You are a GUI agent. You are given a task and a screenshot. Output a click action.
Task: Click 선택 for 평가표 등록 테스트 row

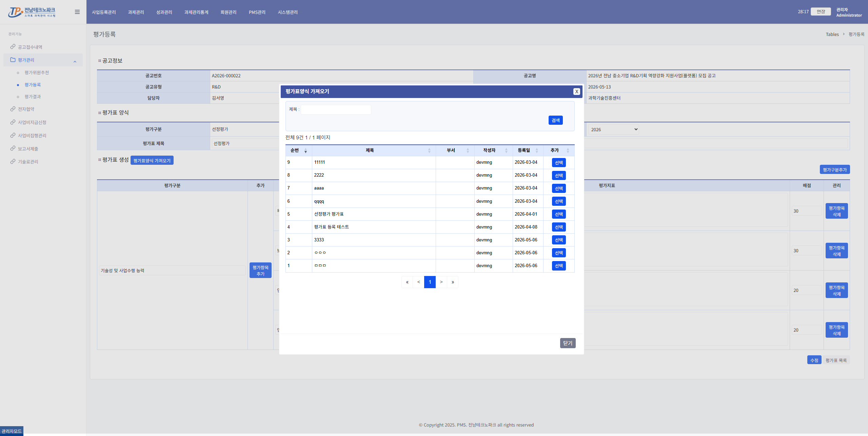pos(559,227)
